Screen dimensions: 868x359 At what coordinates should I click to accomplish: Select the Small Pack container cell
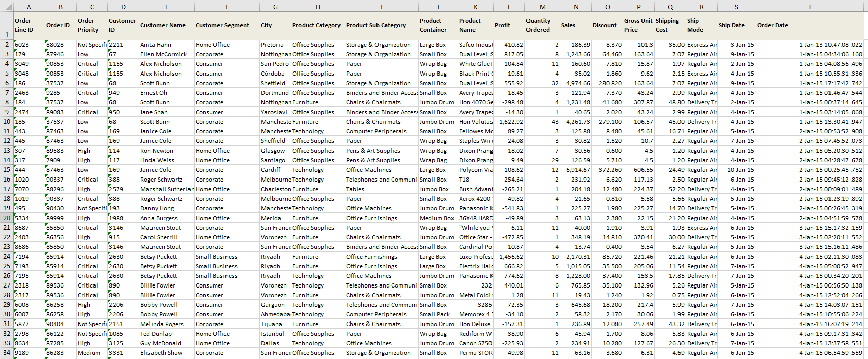click(435, 314)
